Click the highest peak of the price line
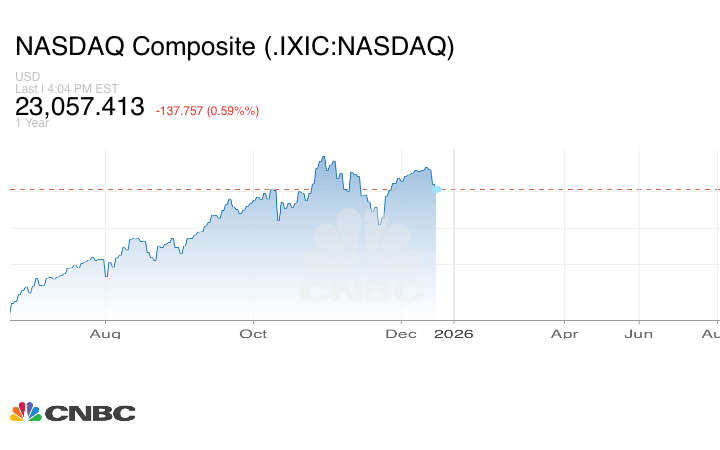The width and height of the screenshot is (720, 450). 322,157
